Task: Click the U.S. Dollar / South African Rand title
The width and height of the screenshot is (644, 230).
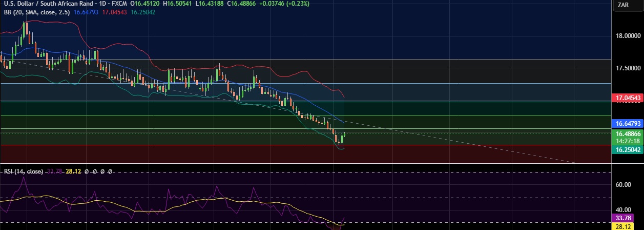Action: pos(47,3)
